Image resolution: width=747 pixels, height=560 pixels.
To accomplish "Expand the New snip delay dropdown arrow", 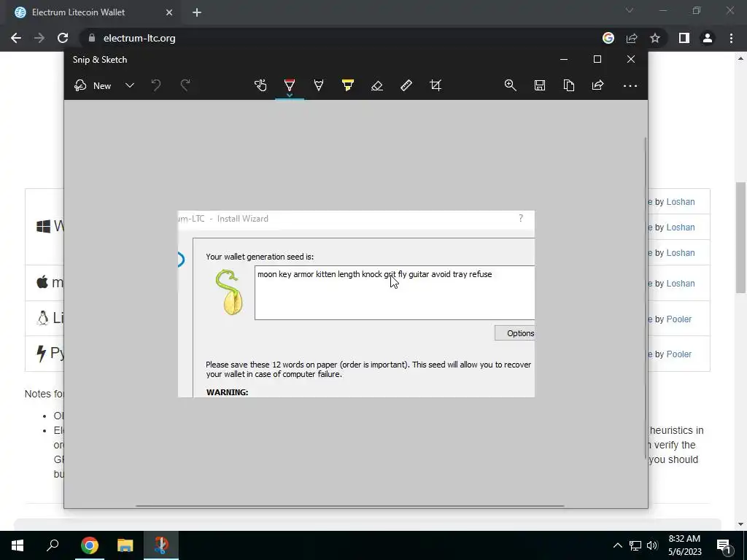I will (130, 86).
